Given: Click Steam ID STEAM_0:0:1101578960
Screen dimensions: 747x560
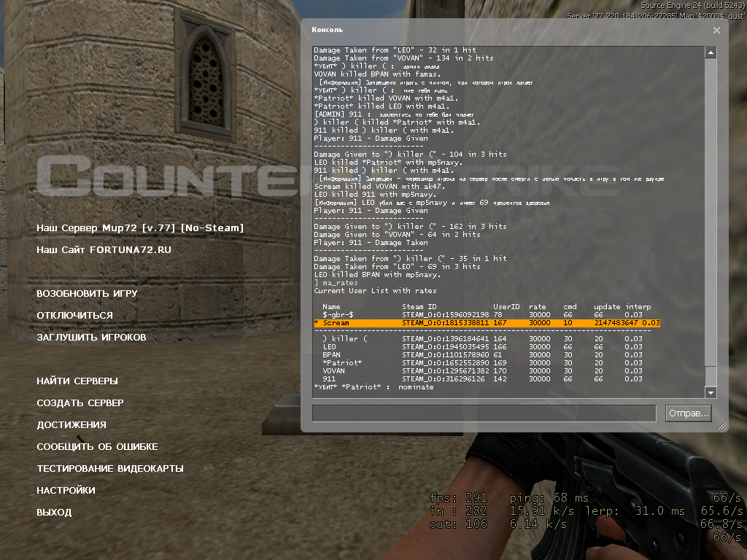Looking at the screenshot, I should click(x=446, y=355).
